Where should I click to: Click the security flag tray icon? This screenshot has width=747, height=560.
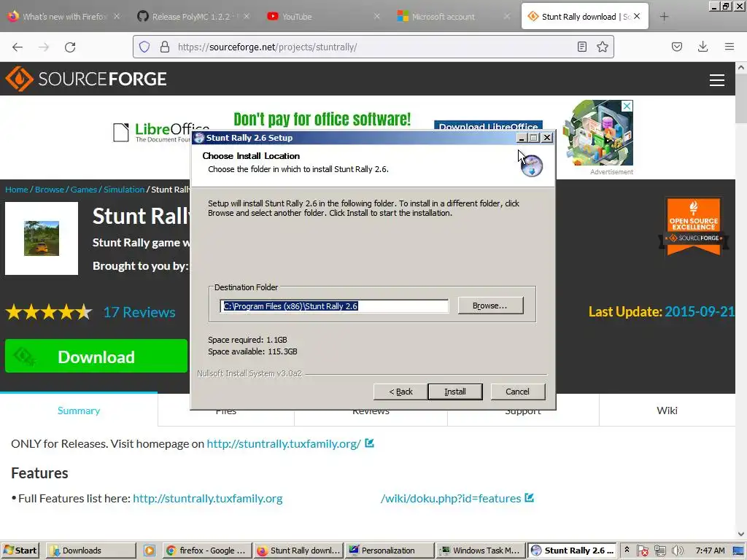click(x=642, y=551)
